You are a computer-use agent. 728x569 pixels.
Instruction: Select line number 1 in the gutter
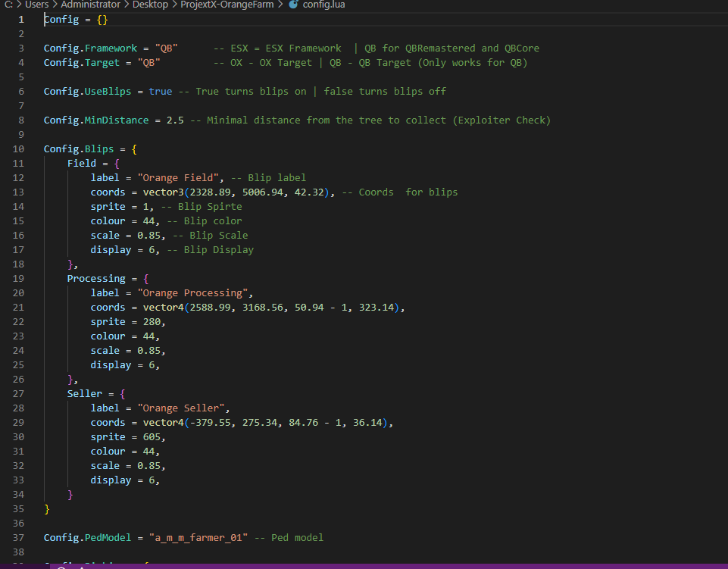click(21, 20)
